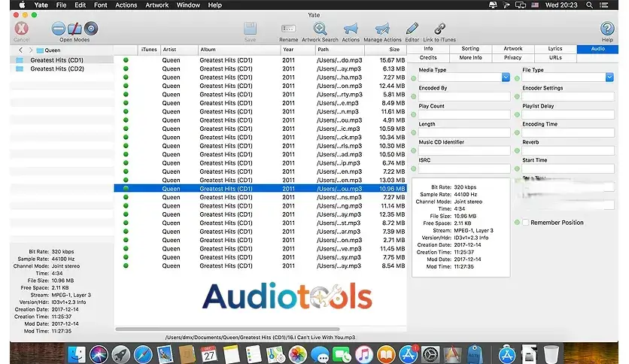The image size is (629, 364).
Task: Open the Font menu
Action: coord(100,5)
